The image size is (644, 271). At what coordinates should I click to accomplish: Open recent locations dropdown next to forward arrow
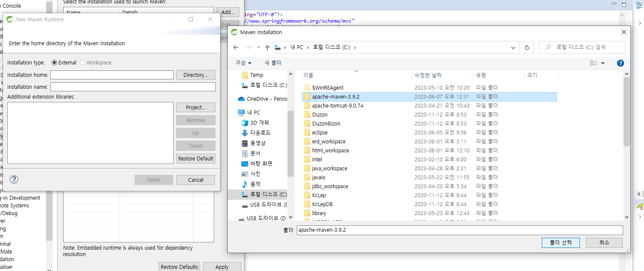(258, 47)
